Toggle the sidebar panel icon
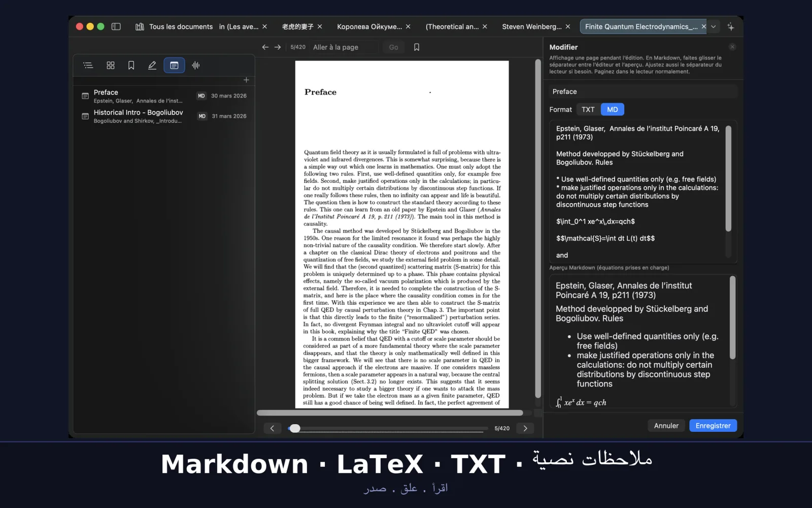The width and height of the screenshot is (812, 508). point(116,26)
